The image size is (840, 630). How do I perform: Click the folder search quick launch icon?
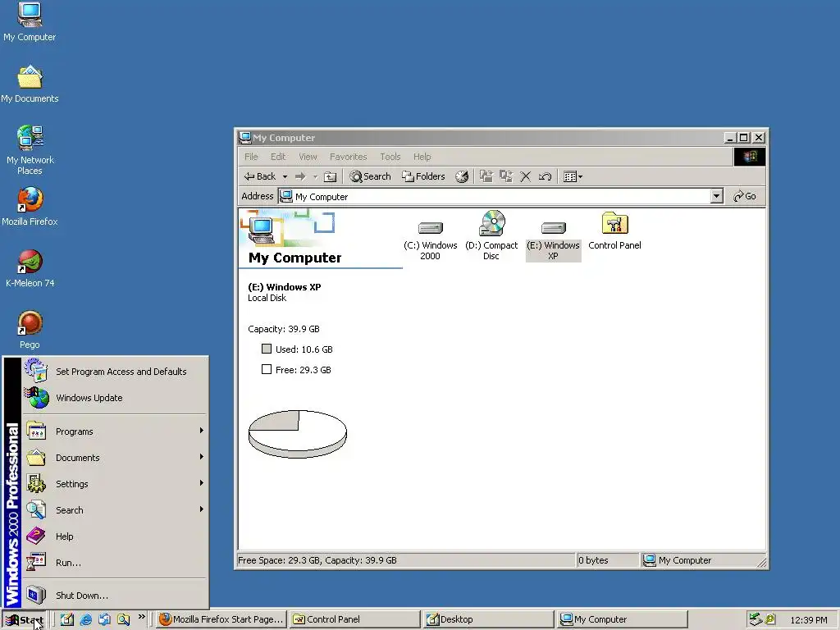click(123, 619)
